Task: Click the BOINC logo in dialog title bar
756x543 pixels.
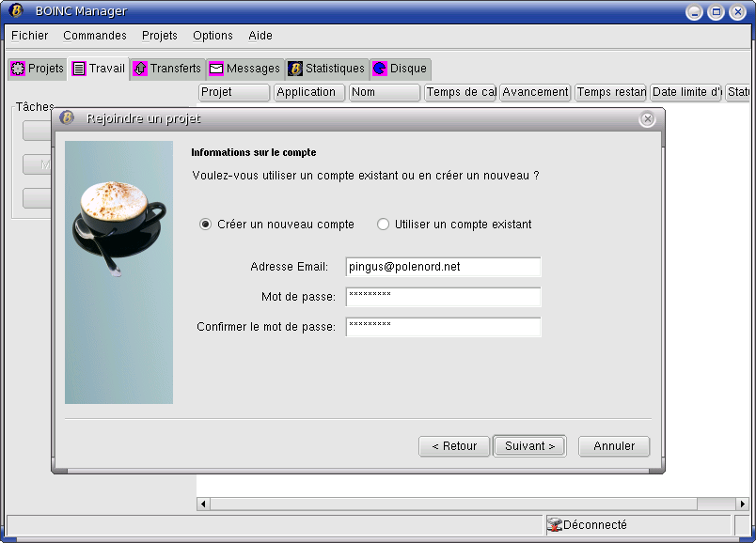Action: (x=67, y=118)
